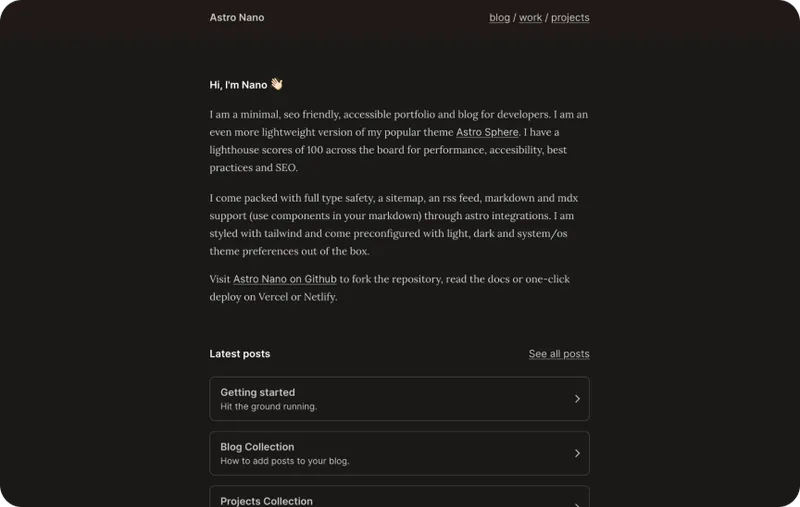Open the Projects Collection post title
This screenshot has width=800, height=507.
tap(266, 501)
